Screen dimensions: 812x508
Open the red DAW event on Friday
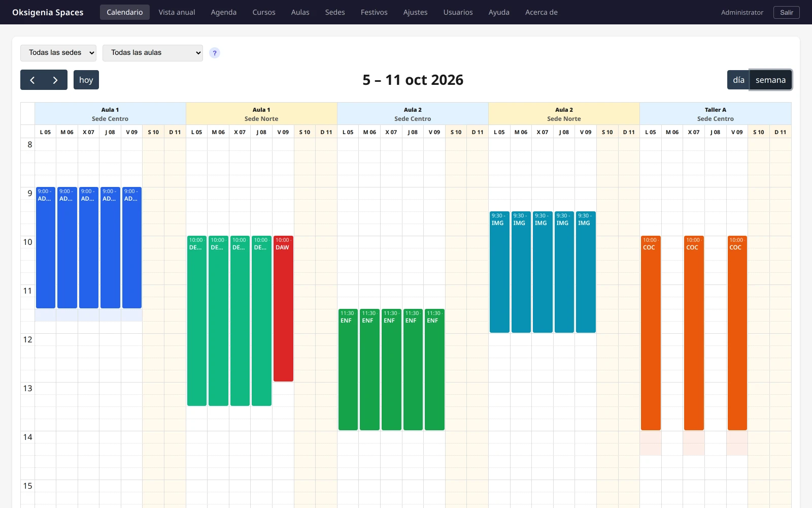[x=283, y=308]
